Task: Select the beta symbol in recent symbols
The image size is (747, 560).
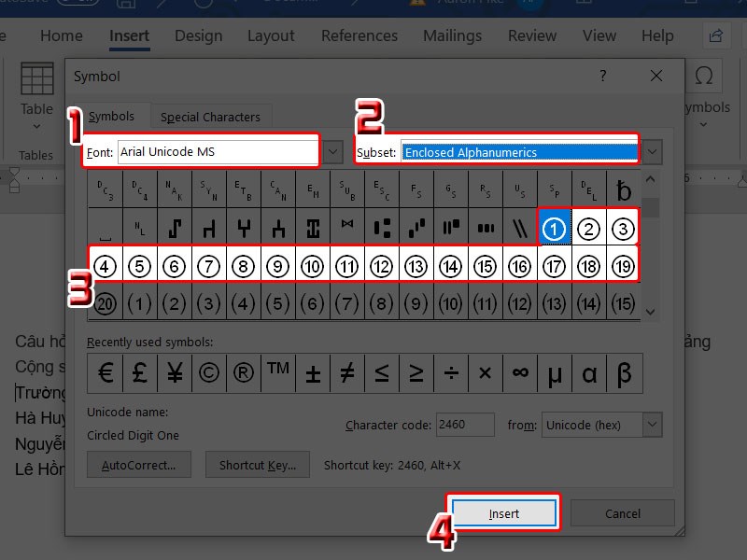Action: click(624, 373)
